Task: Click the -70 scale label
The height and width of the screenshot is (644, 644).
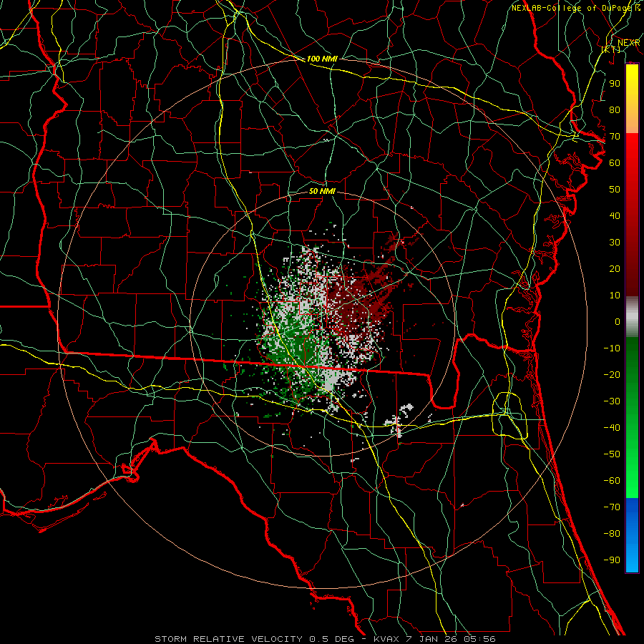Action: click(x=612, y=507)
